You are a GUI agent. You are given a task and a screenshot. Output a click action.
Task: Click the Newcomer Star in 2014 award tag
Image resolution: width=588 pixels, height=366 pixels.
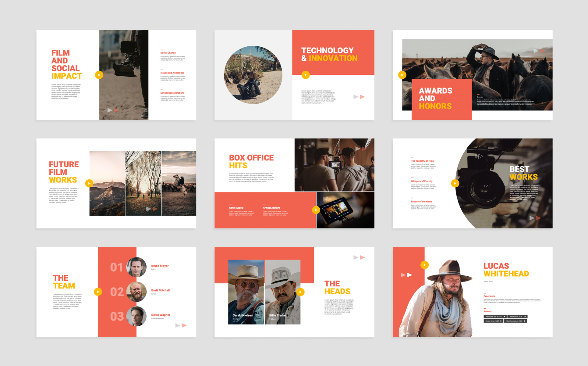click(495, 317)
